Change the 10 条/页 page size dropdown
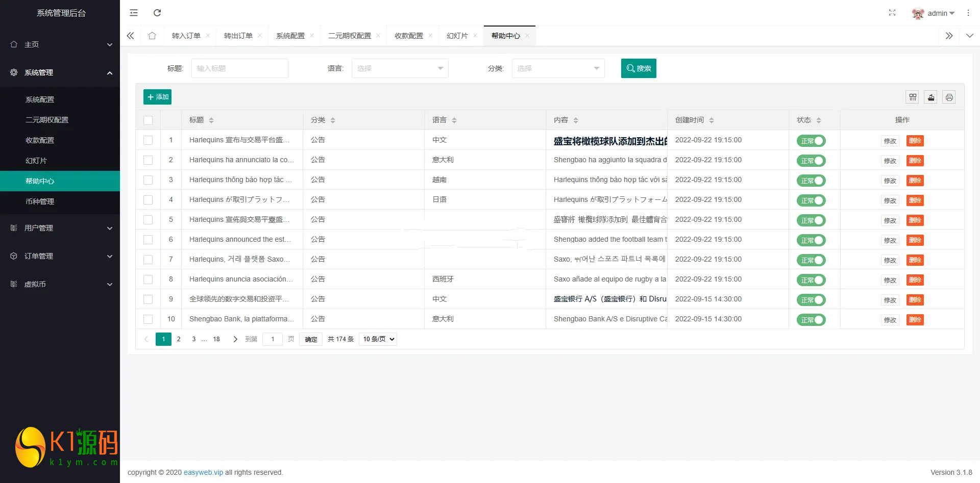980x483 pixels. click(378, 339)
